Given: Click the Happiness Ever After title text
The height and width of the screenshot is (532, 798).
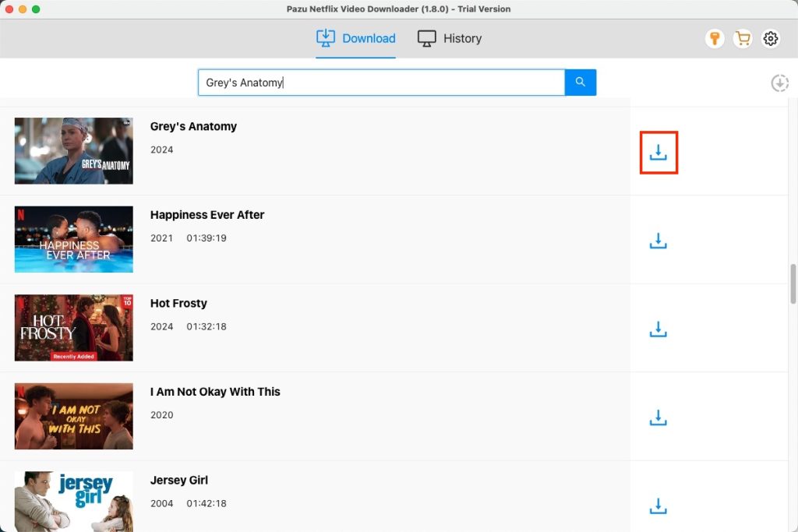Looking at the screenshot, I should pos(207,215).
